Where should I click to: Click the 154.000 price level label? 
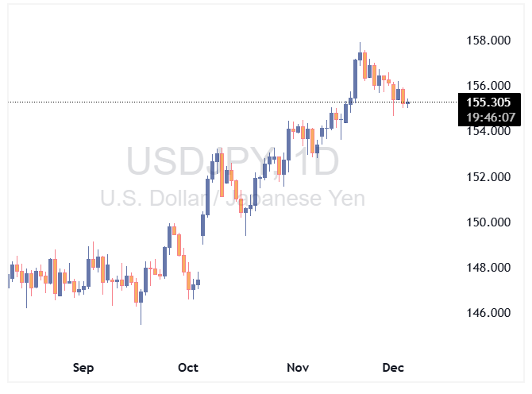tap(488, 131)
